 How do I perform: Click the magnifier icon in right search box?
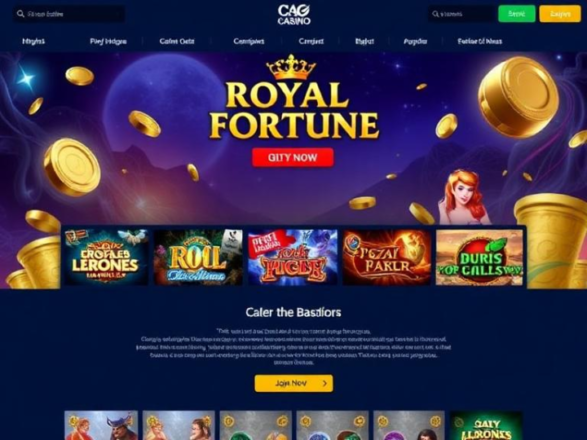(x=435, y=14)
